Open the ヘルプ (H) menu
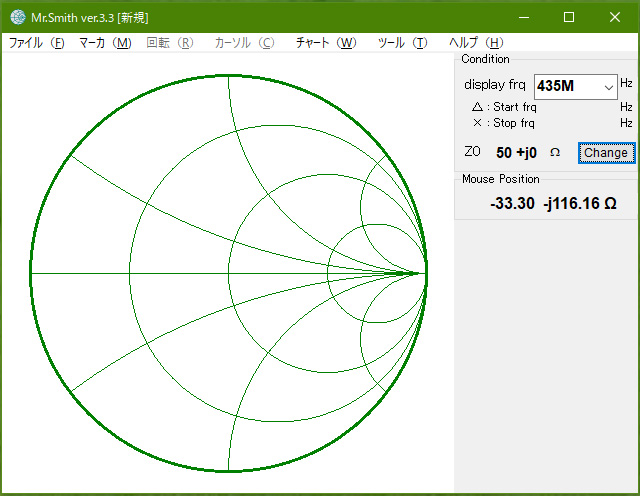This screenshot has height=496, width=640. pos(476,43)
